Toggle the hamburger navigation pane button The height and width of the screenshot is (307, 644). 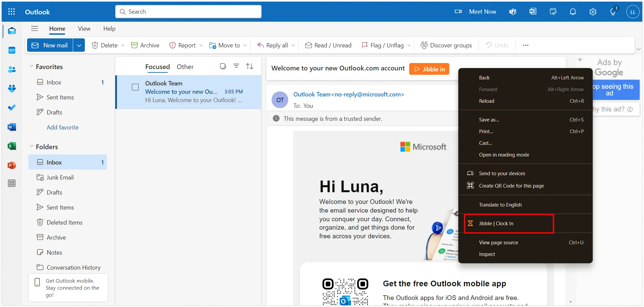tap(34, 29)
